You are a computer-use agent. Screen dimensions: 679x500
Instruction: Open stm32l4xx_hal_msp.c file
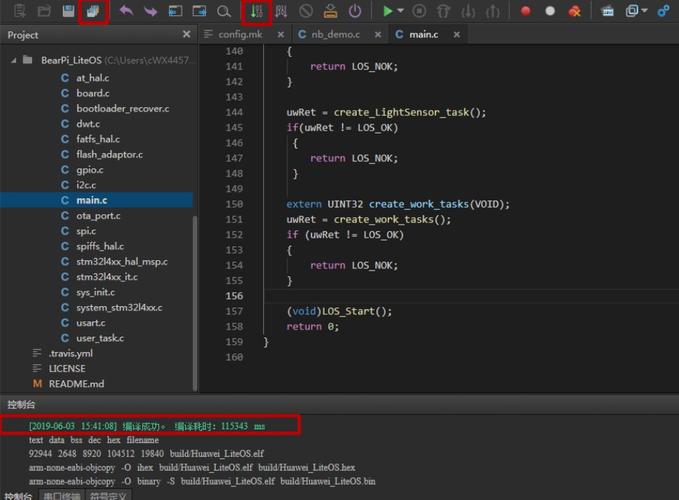(122, 261)
